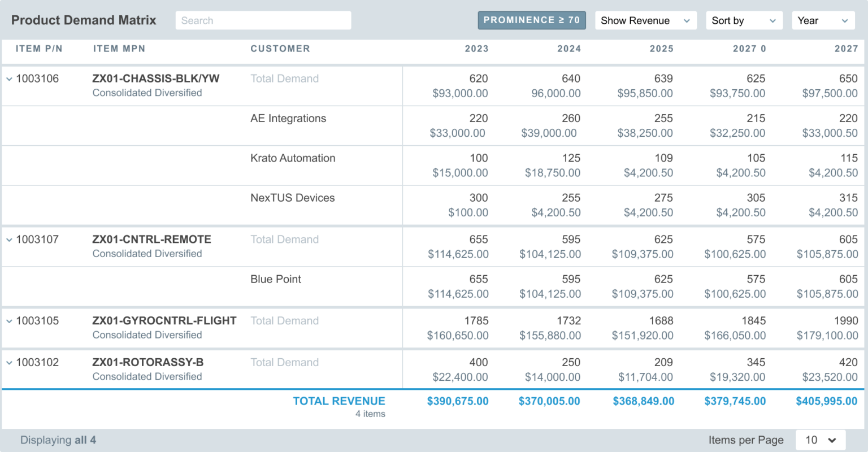Open the Show Revenue dropdown
868x452 pixels.
coord(645,21)
